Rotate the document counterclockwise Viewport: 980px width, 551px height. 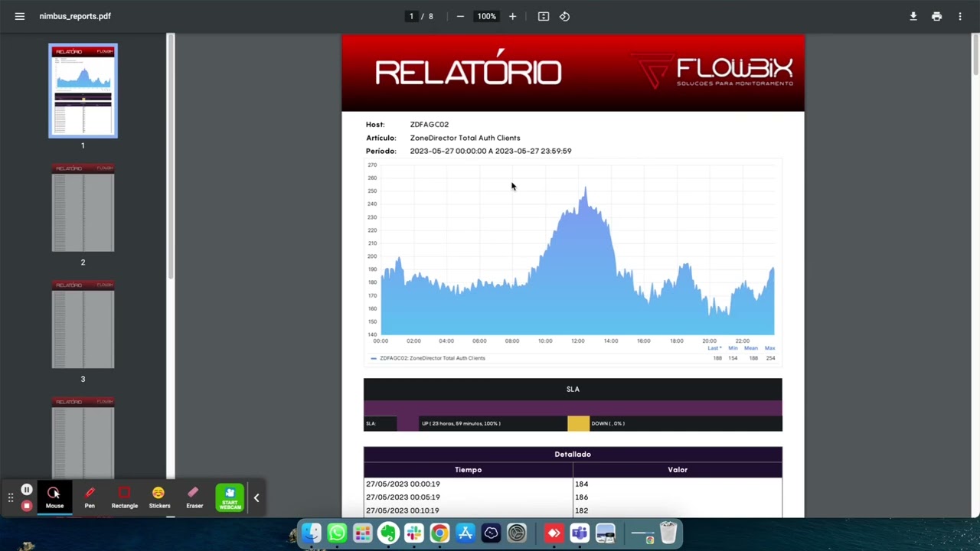[x=564, y=16]
